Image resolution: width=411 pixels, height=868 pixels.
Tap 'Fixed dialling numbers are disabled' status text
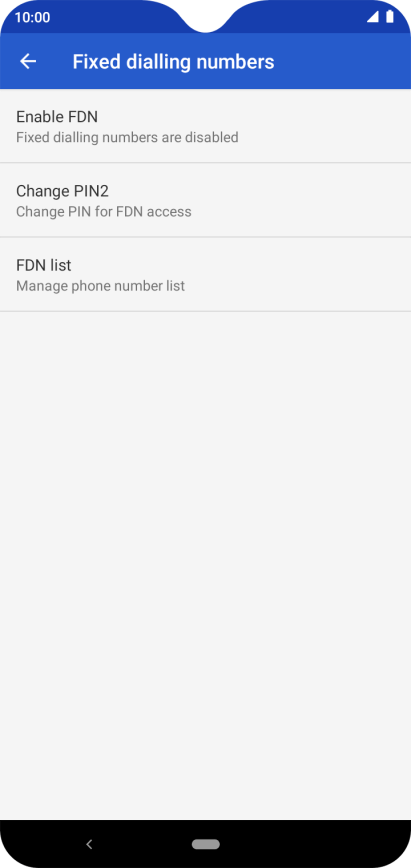click(127, 137)
